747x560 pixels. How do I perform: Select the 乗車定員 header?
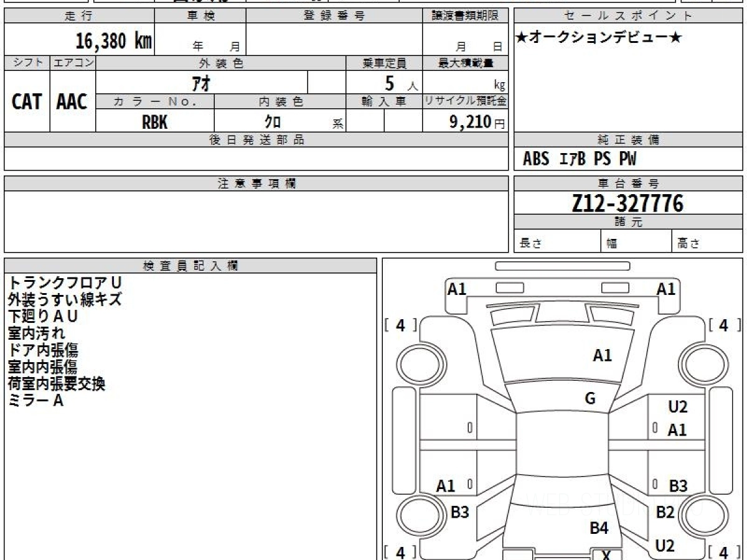point(384,63)
